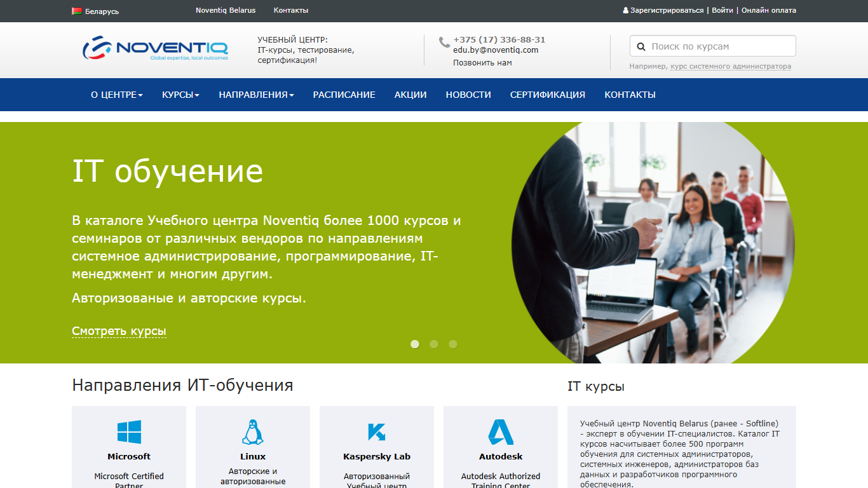Click the Войти login link
The height and width of the screenshot is (488, 868).
pos(722,10)
